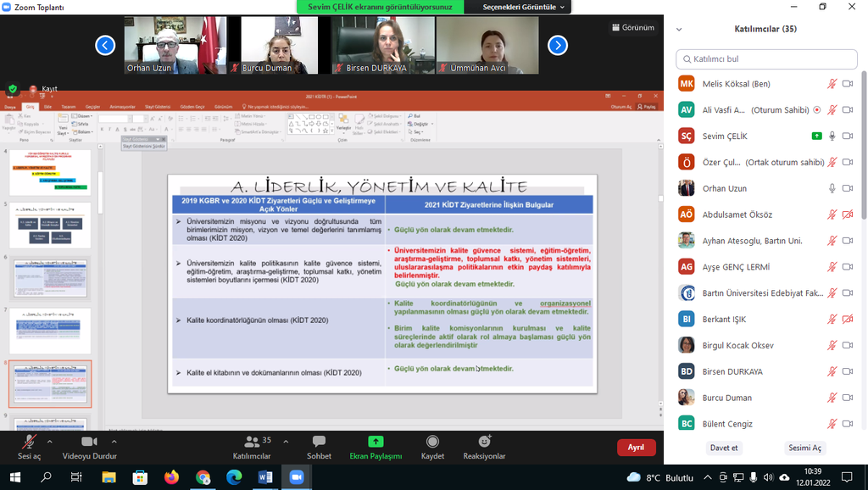This screenshot has height=490, width=868.
Task: Click the green encryption shield icon
Action: pos(13,88)
